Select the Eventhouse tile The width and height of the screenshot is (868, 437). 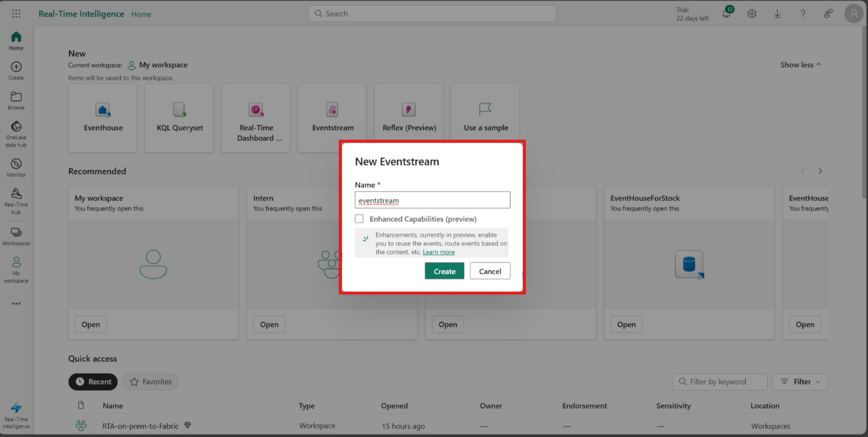pos(103,118)
